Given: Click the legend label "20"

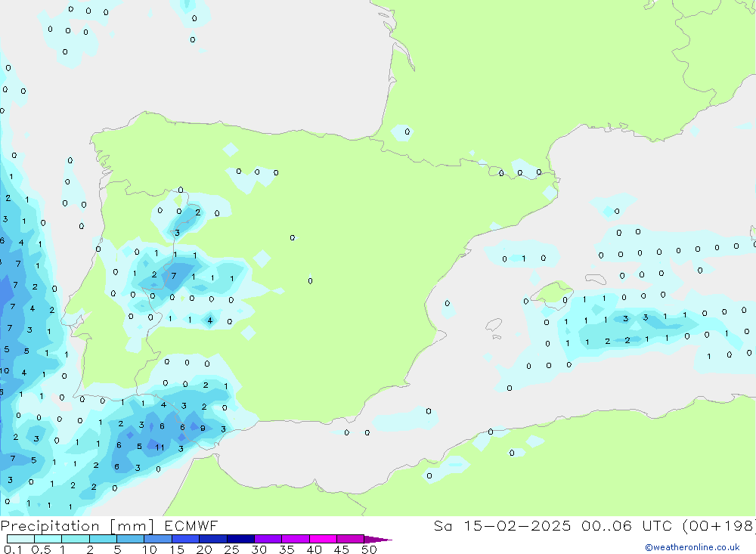Looking at the screenshot, I should [x=204, y=549].
